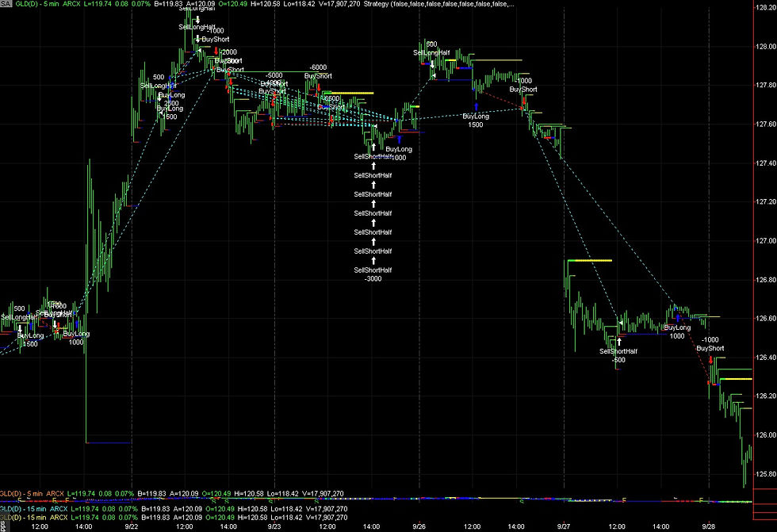Select the blue up arrow under BuyLong 1500
The image size is (777, 532).
tap(477, 105)
